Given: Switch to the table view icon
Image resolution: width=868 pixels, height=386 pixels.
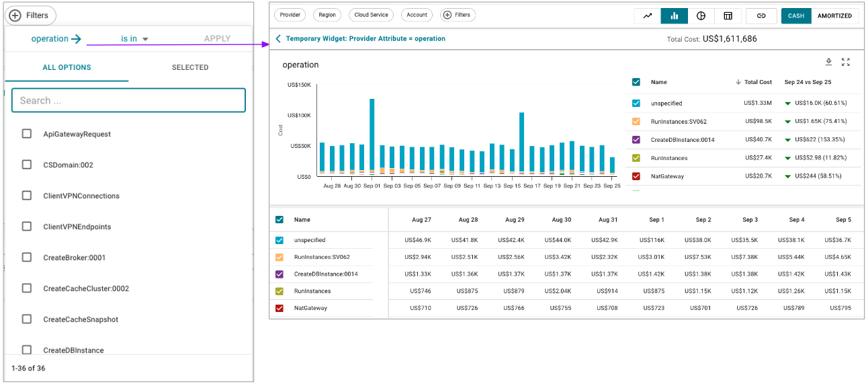Looking at the screenshot, I should coord(728,15).
